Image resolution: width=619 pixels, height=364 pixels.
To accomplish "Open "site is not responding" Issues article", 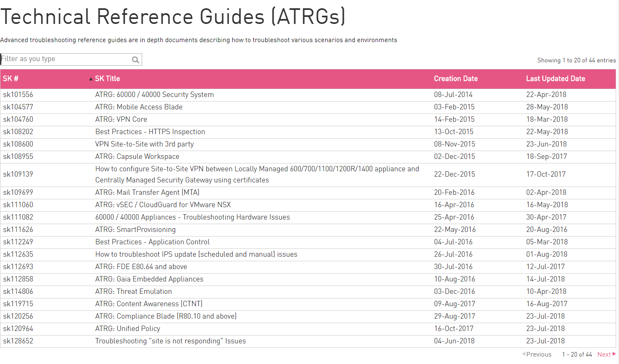I will (171, 341).
